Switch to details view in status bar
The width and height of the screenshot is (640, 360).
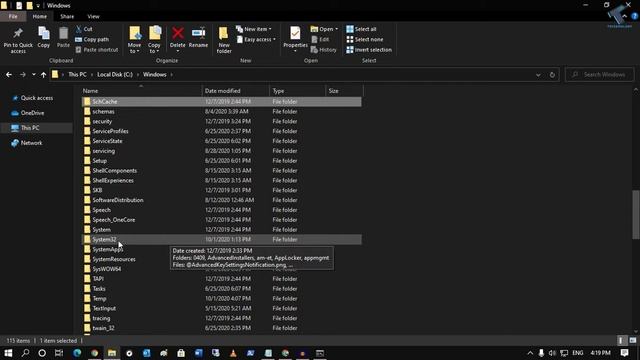click(x=621, y=340)
